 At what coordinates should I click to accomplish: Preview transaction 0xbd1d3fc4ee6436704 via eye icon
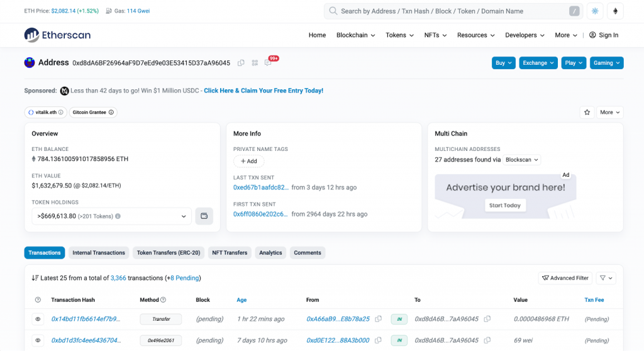[x=38, y=340]
